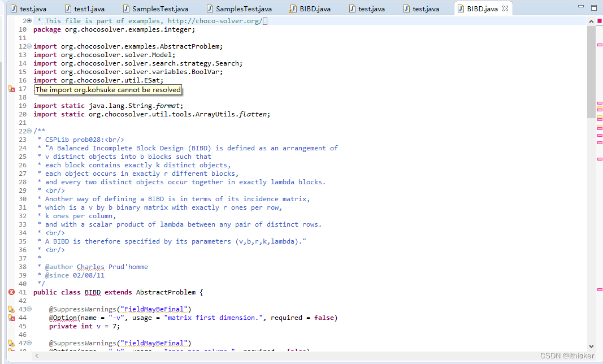Open SamplesTest.java tab beside inactive BIBD.java

tap(240, 8)
